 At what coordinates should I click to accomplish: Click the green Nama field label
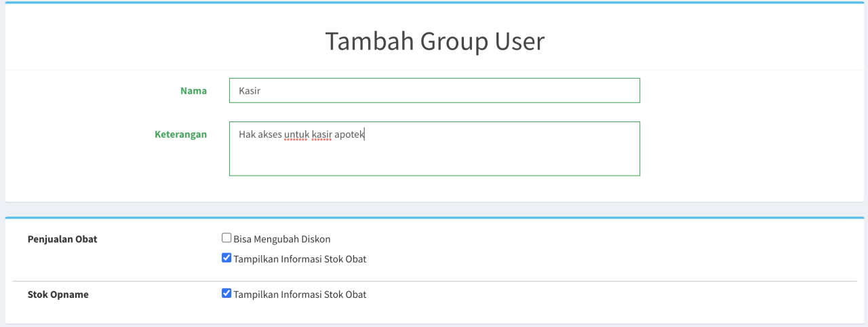point(193,91)
